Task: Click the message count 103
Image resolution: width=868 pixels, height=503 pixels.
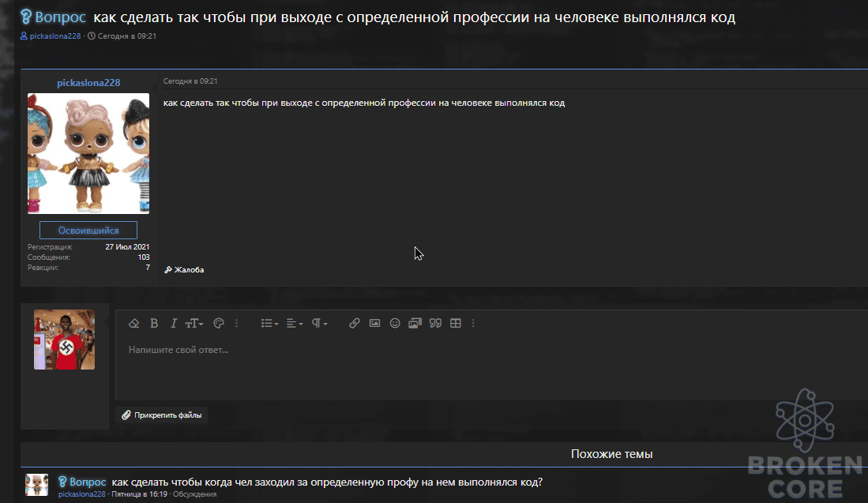Action: [x=144, y=257]
